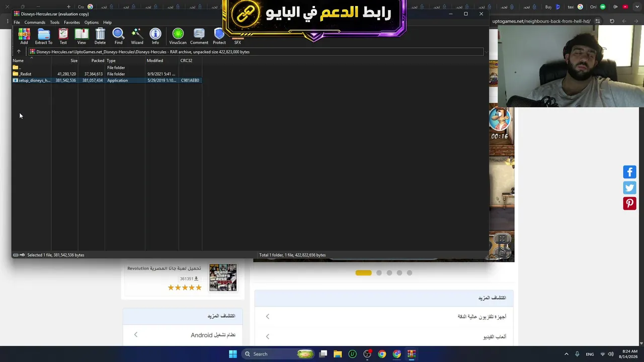
Task: Open the File menu
Action: pyautogui.click(x=17, y=23)
